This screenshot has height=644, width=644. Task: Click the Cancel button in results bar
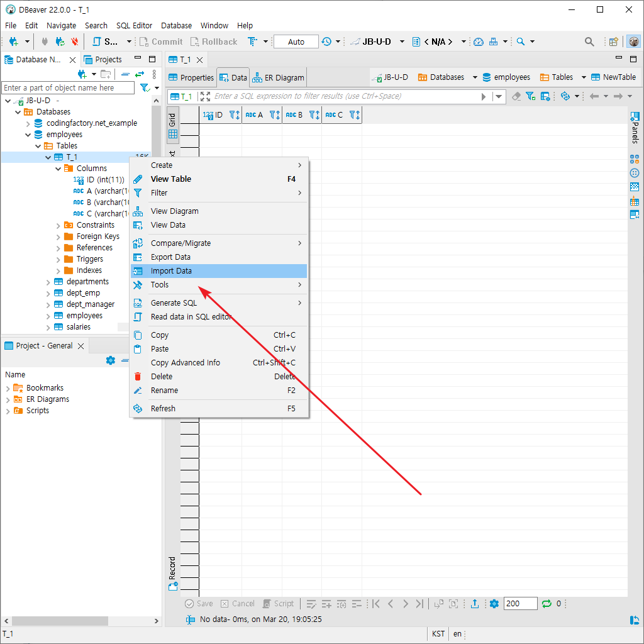237,603
